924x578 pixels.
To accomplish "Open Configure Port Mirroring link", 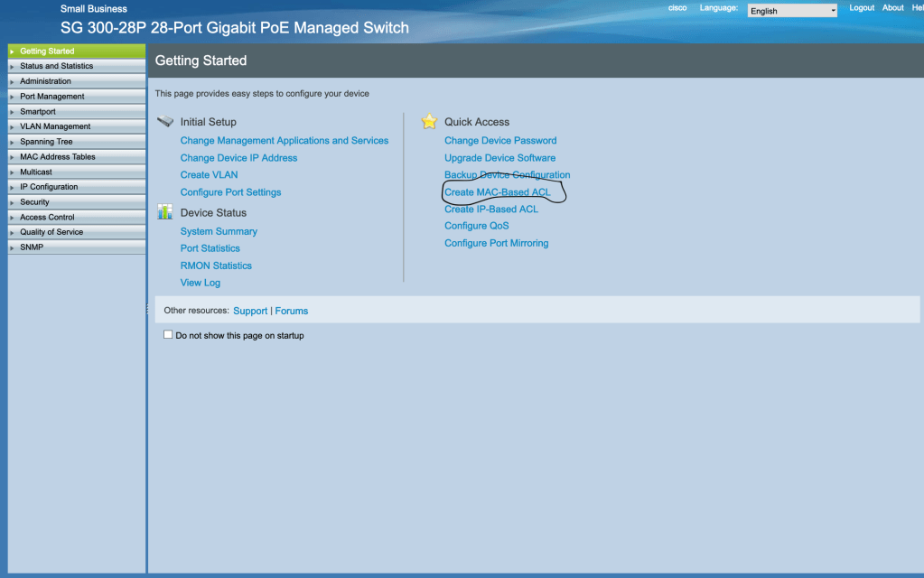I will [496, 243].
